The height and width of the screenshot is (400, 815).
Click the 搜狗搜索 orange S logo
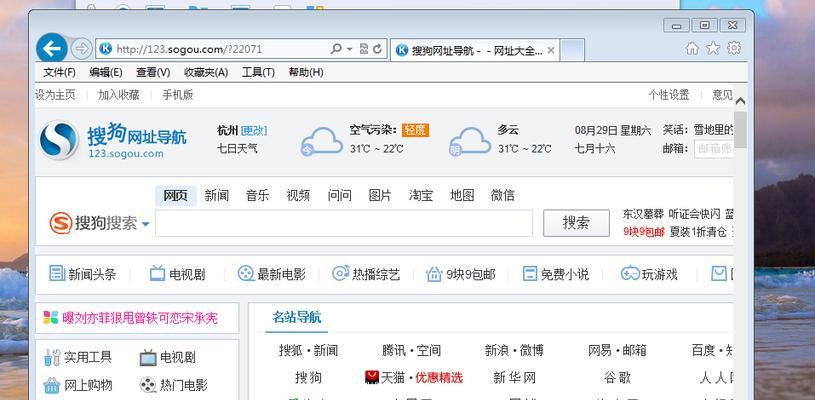(61, 223)
